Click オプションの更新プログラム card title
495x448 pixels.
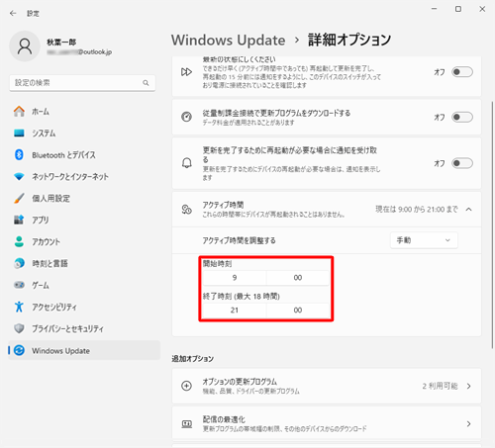pyautogui.click(x=240, y=382)
